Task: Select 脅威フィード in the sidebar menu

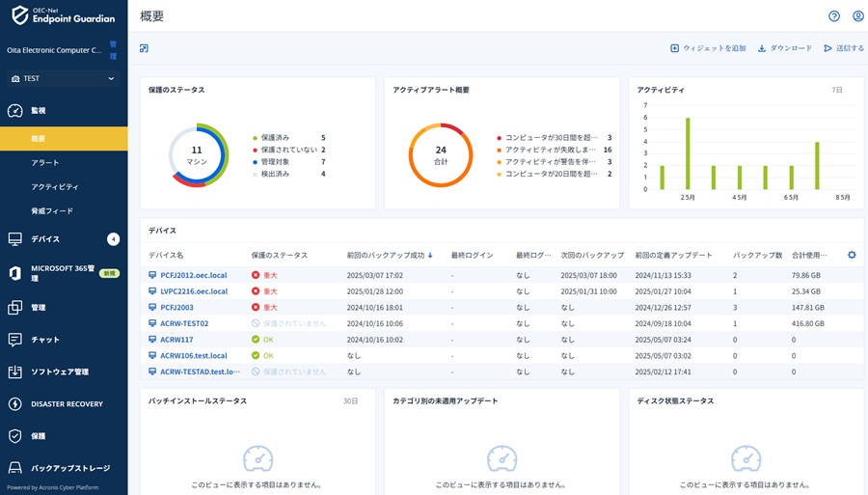Action: click(x=52, y=211)
